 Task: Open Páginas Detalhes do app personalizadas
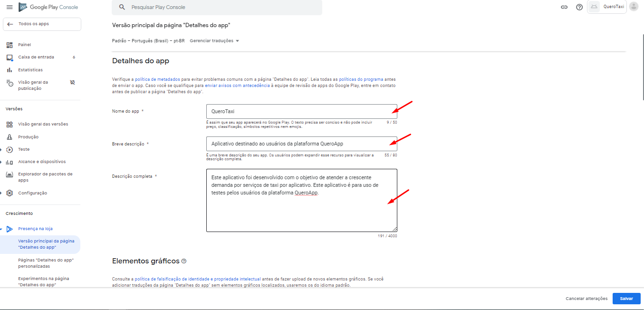coord(46,263)
